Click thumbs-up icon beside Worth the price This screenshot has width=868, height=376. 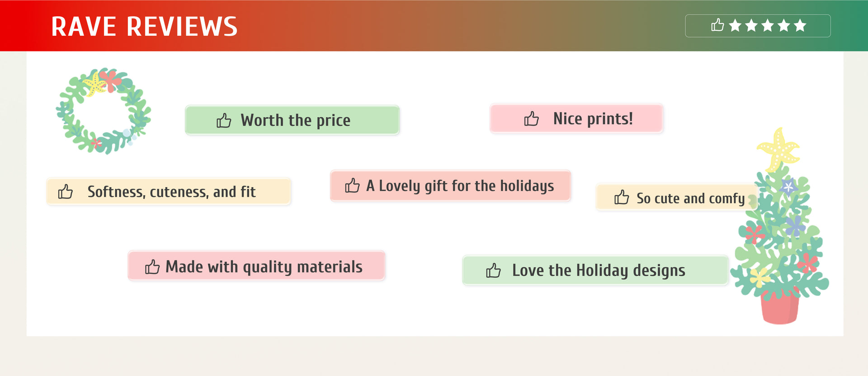point(224,121)
